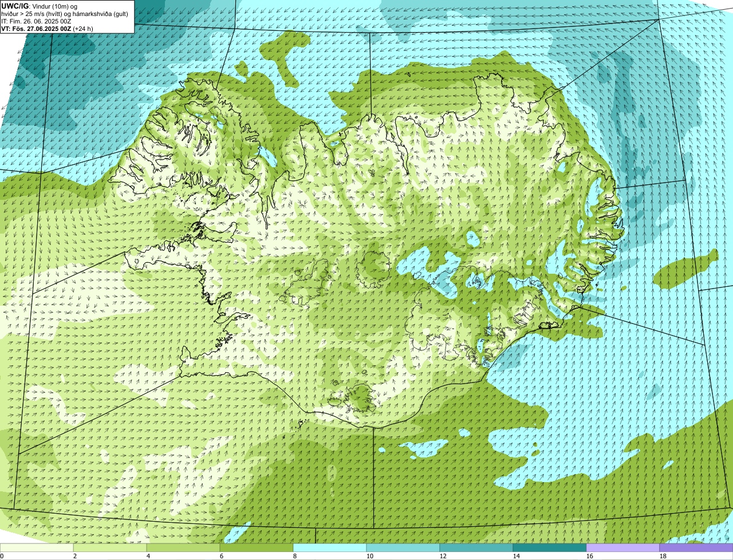Image resolution: width=733 pixels, height=560 pixels.
Task: Click the purple legend swatch above 18 m/s
Action: 696,547
